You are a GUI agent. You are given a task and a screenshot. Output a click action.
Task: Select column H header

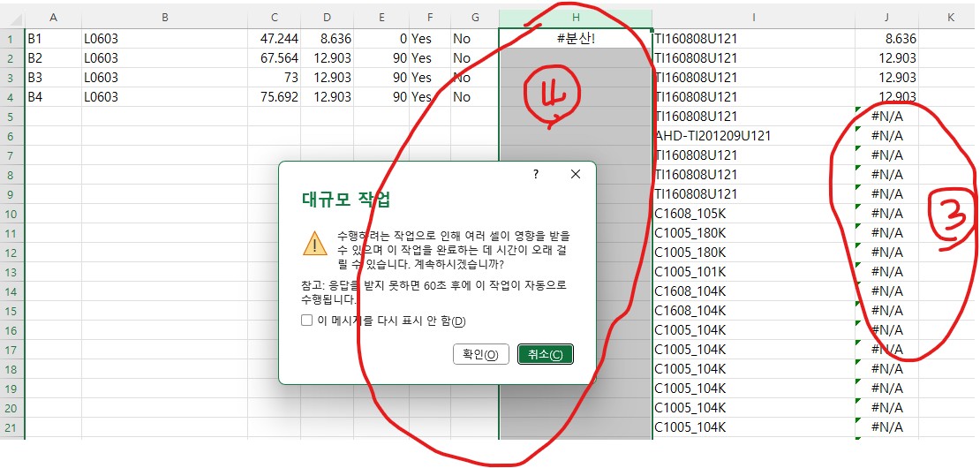(x=576, y=18)
